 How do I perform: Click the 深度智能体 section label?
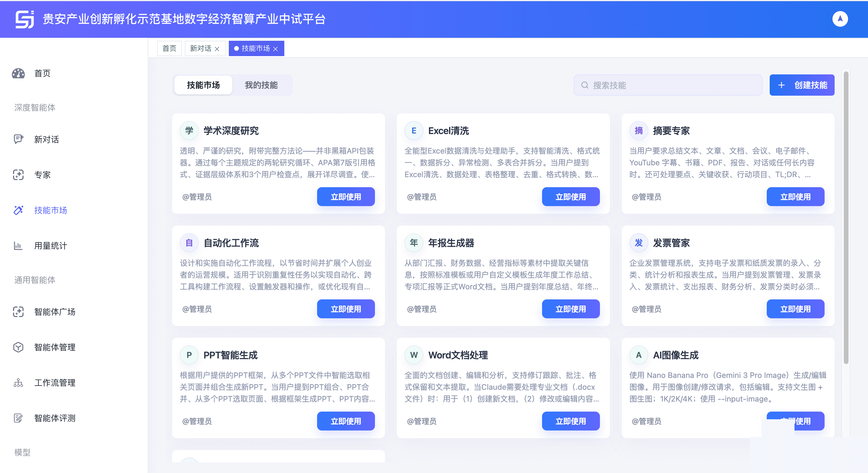point(35,107)
